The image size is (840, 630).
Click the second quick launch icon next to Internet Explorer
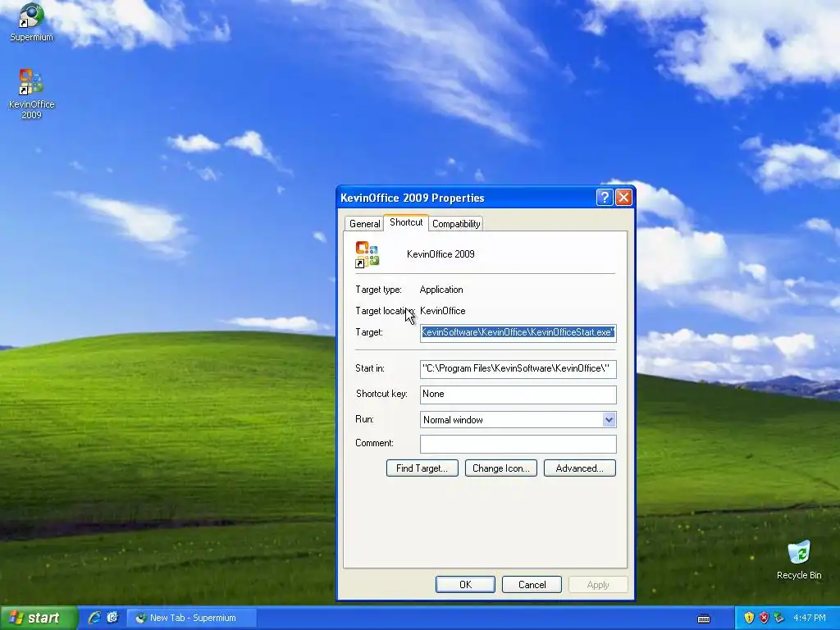[x=112, y=618]
